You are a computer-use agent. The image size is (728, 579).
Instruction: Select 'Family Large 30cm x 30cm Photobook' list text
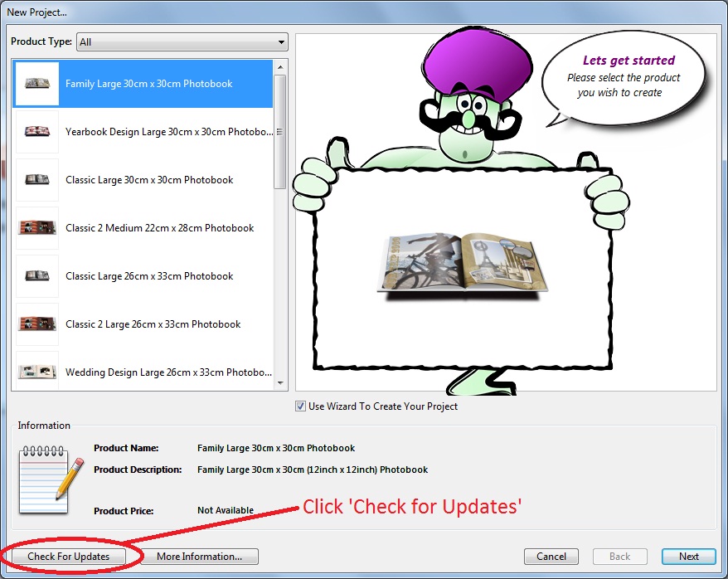pyautogui.click(x=149, y=84)
